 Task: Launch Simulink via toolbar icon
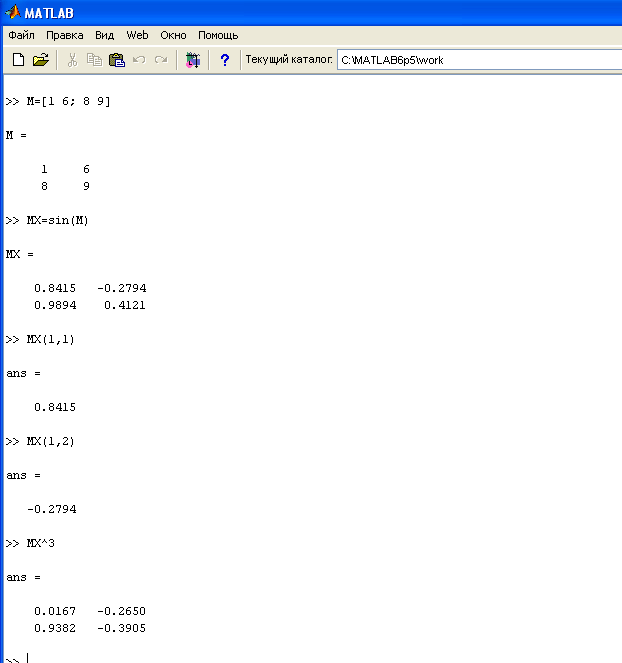point(193,60)
